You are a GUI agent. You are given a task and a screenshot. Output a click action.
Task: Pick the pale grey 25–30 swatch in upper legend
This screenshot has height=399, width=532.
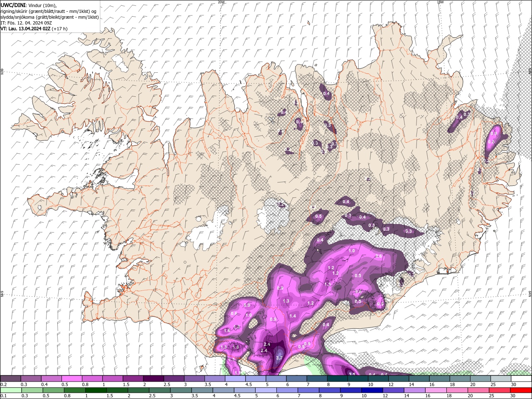pyautogui.click(x=500, y=379)
